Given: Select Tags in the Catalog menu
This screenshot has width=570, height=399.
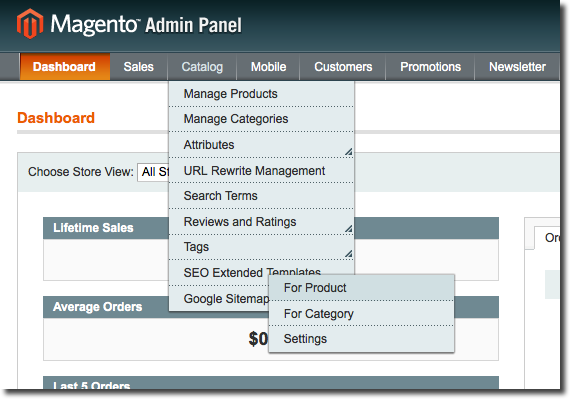Looking at the screenshot, I should click(261, 247).
